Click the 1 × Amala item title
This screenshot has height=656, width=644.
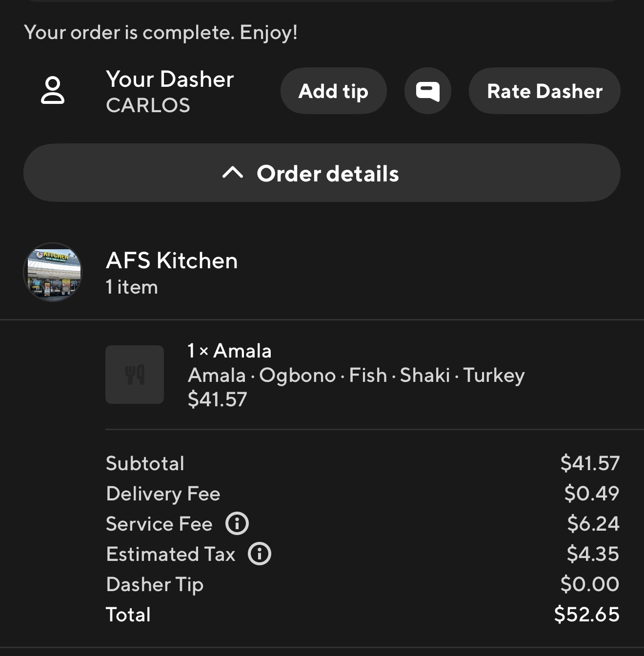(x=229, y=351)
